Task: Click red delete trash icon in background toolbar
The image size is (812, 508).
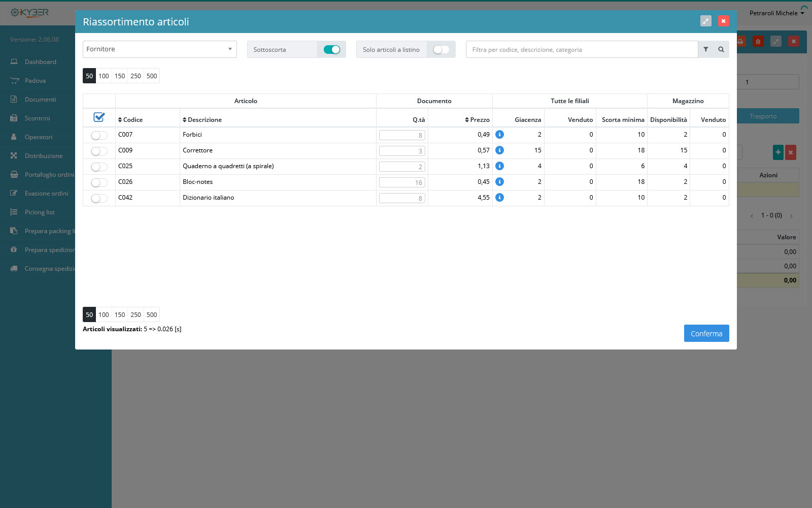Action: coord(758,41)
